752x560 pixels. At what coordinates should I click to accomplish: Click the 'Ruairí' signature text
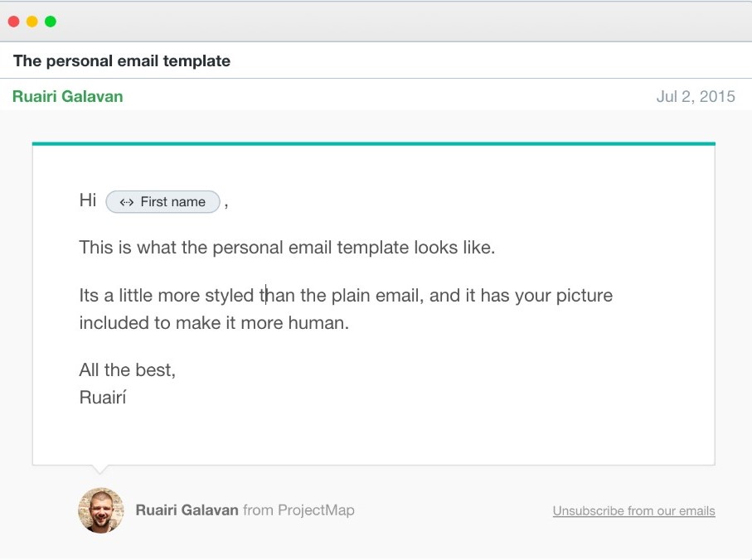click(103, 397)
